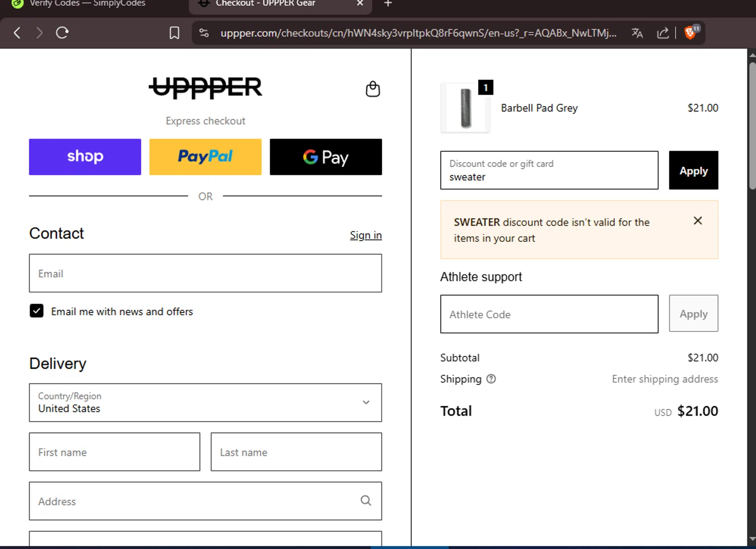Click the Barbell Pad Grey product name
756x549 pixels.
coord(539,108)
